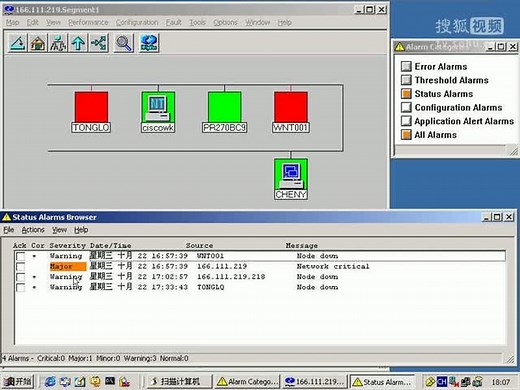The image size is (520, 390).
Task: Click the 166.111.219.218 source entry
Action: (231, 277)
